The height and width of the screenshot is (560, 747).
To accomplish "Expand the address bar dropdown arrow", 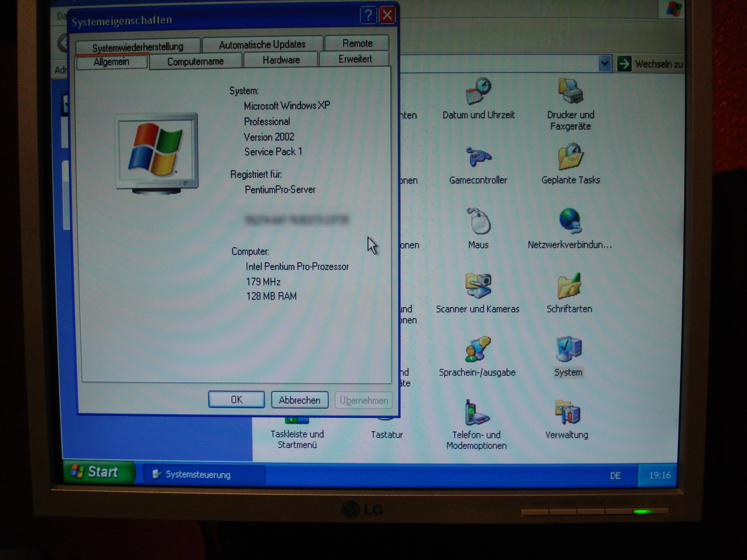I will point(605,64).
